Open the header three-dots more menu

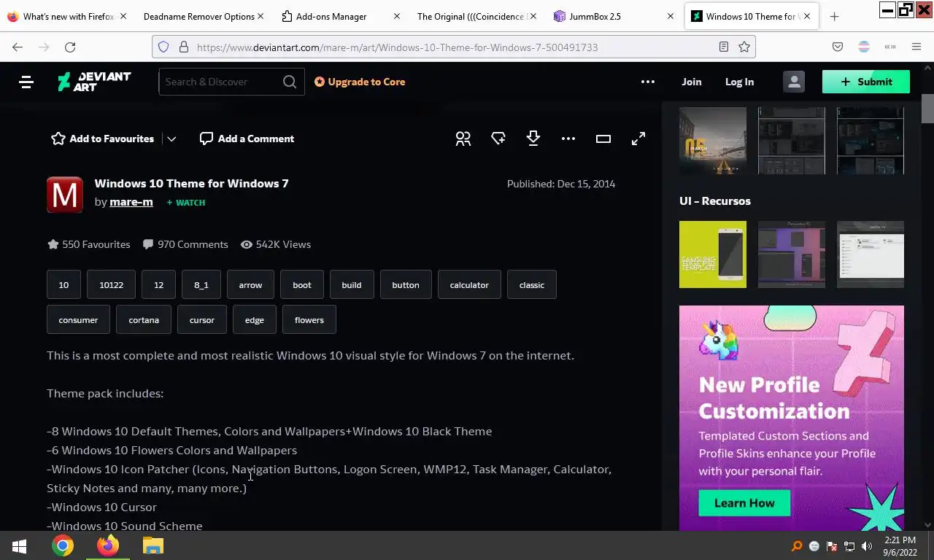[648, 82]
